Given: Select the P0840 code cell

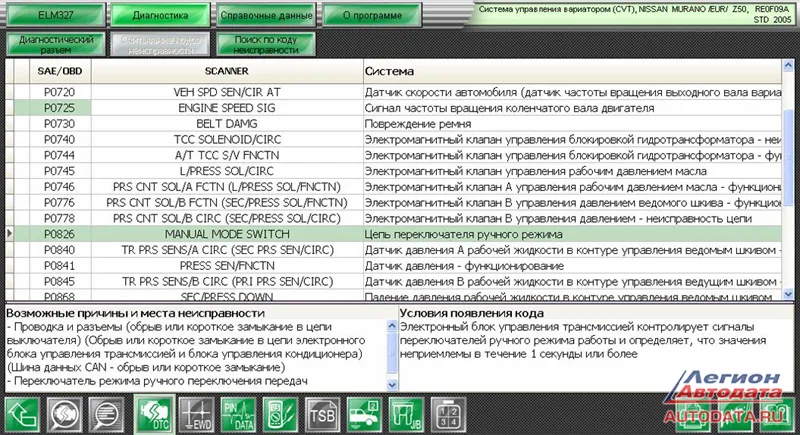Looking at the screenshot, I should point(60,250).
